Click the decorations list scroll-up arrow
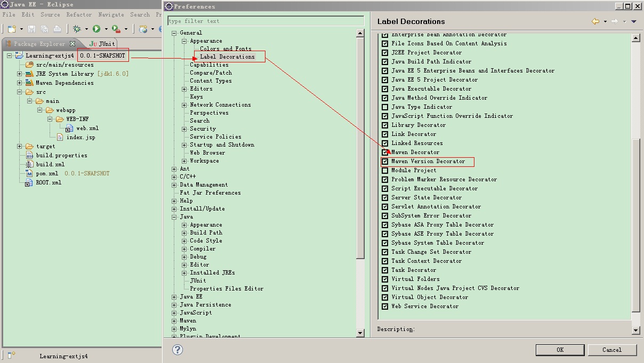Image resolution: width=644 pixels, height=363 pixels. pos(636,38)
